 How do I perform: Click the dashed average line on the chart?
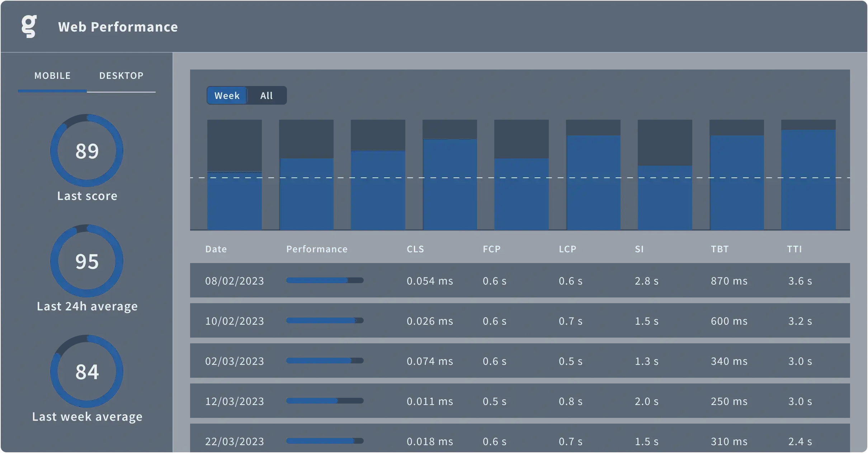click(x=520, y=178)
